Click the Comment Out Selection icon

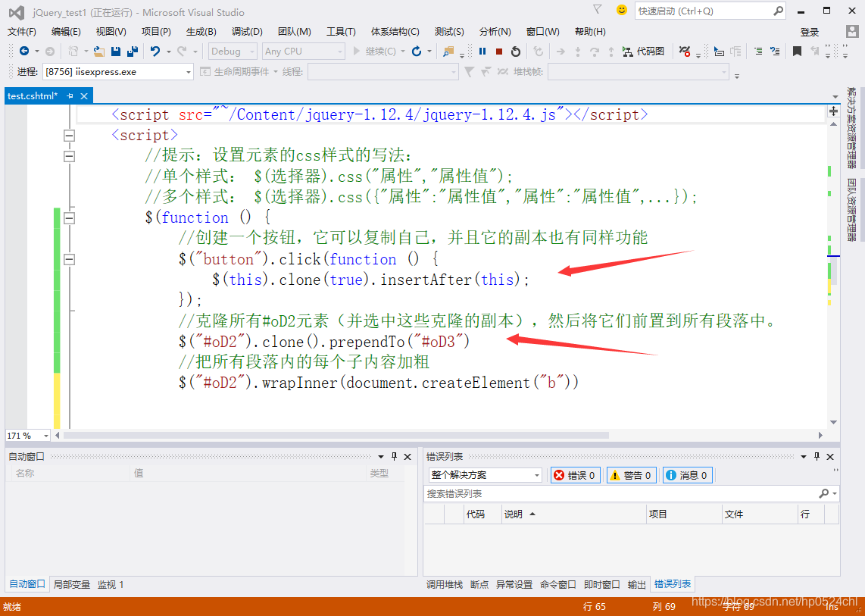758,52
